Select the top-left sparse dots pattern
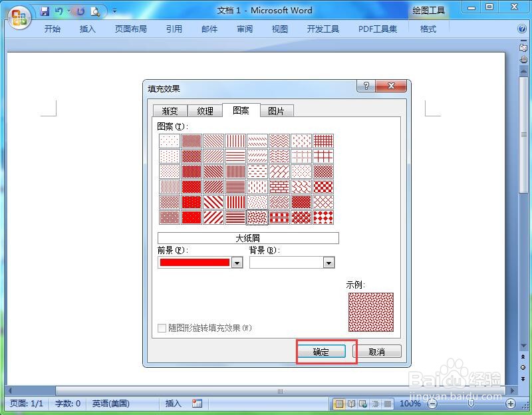 coord(170,141)
